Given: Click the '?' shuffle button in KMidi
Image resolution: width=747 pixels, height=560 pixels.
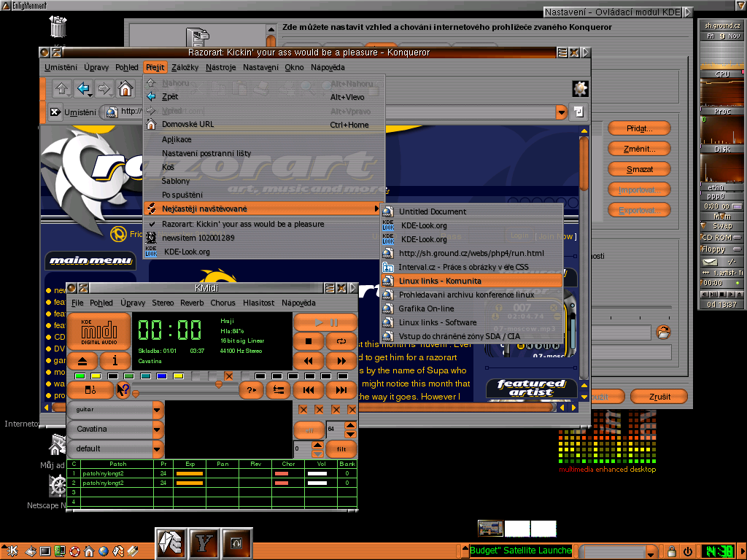Looking at the screenshot, I should coord(251,390).
